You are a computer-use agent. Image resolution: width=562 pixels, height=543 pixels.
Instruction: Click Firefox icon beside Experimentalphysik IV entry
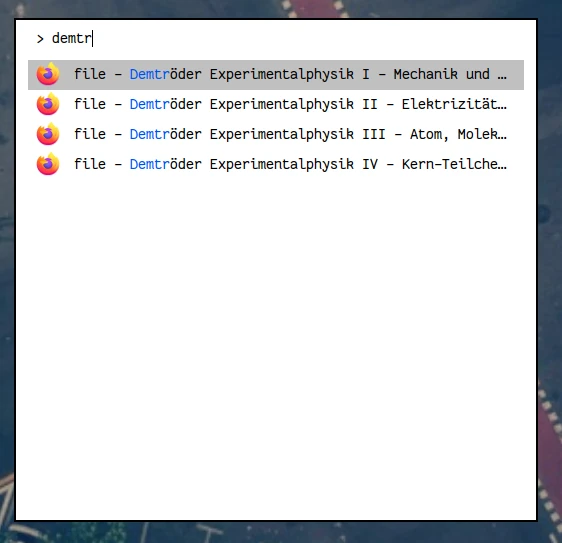[48, 164]
